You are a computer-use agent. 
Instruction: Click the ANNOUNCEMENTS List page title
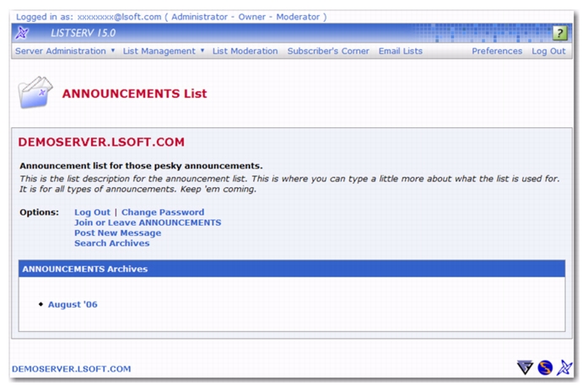(134, 94)
